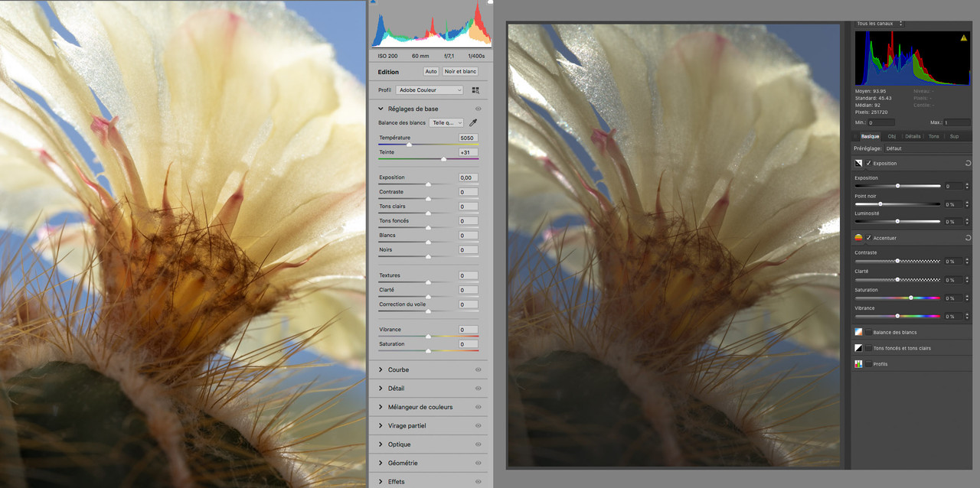Toggle Courbe panel visibility eye

(479, 369)
